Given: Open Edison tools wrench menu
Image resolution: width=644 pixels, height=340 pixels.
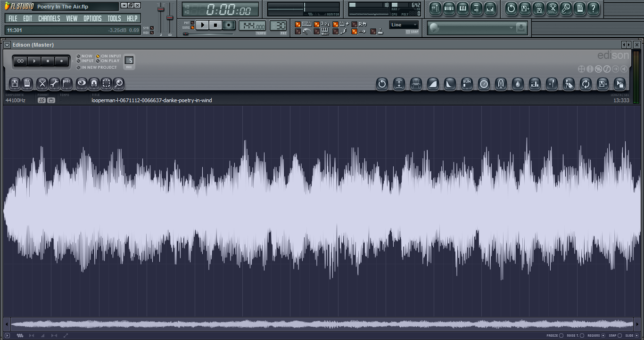Looking at the screenshot, I should (x=54, y=84).
